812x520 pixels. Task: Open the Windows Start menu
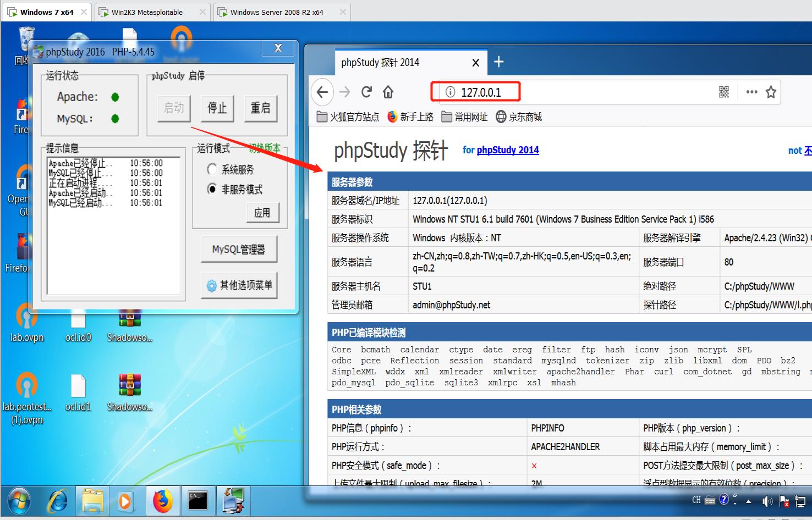point(19,501)
